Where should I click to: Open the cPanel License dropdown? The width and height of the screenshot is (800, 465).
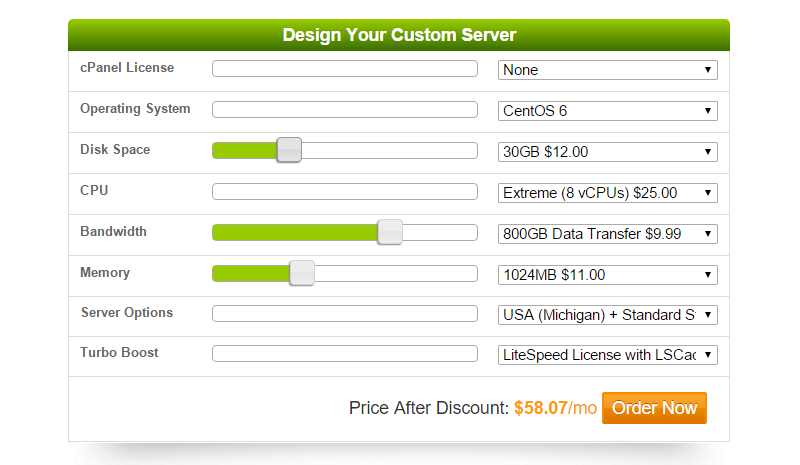point(608,70)
